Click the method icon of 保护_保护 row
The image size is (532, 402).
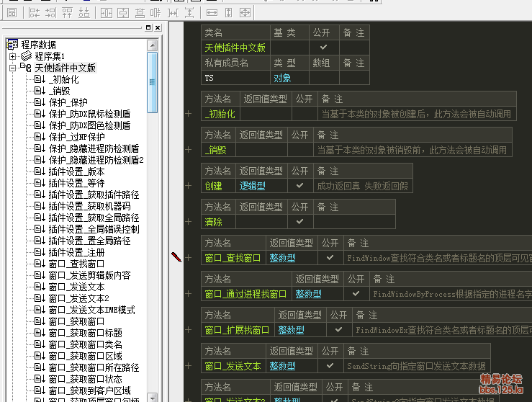40,102
